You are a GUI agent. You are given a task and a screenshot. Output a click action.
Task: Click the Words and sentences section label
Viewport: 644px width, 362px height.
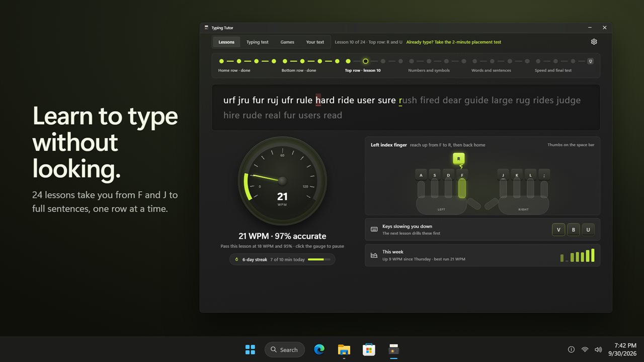[491, 70]
